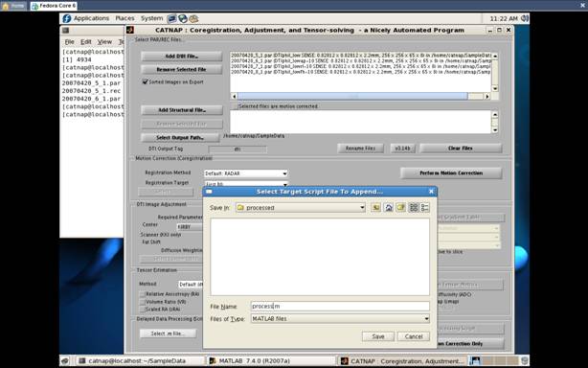Viewport: 588px width, 368px height.
Task: Create new folder in save dialog
Action: click(x=401, y=207)
